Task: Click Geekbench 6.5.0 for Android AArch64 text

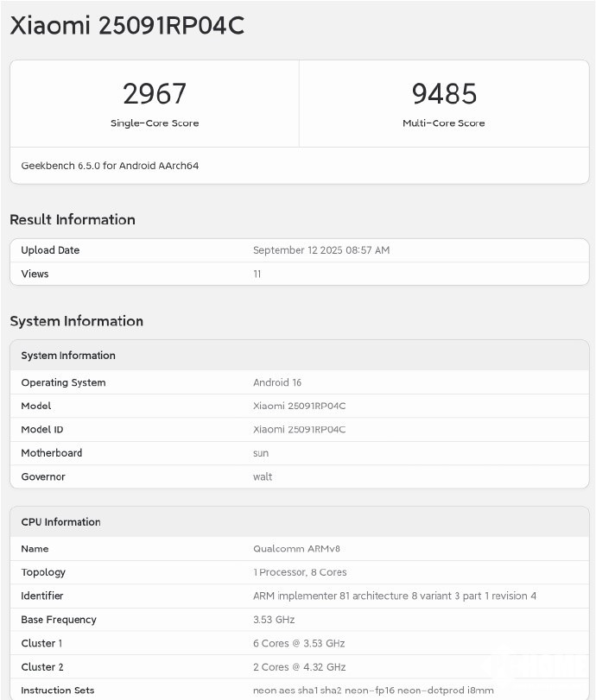Action: (110, 166)
